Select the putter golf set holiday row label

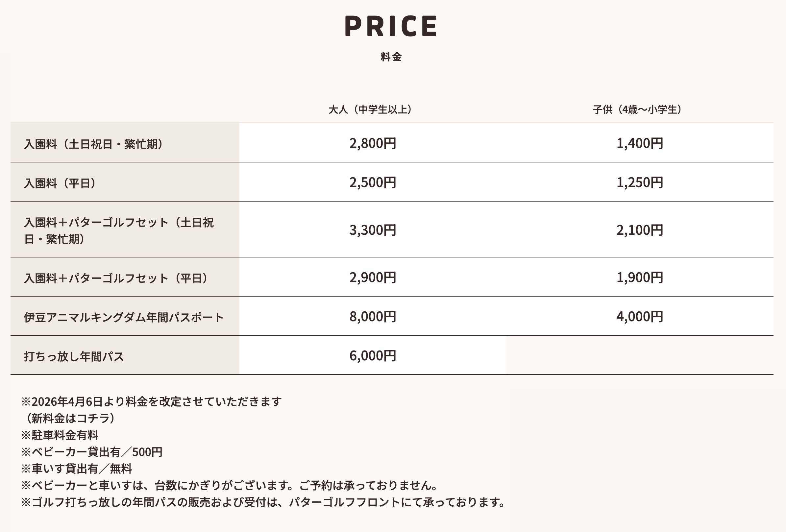click(x=118, y=231)
